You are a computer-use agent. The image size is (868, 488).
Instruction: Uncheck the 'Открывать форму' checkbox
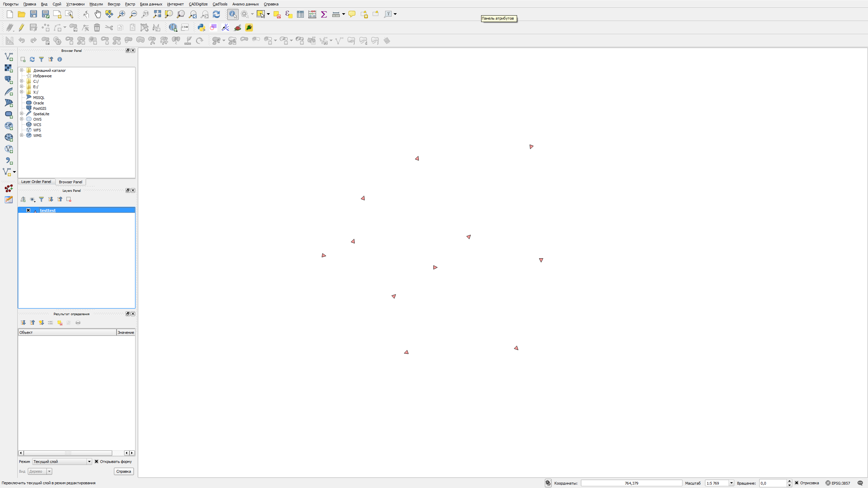click(x=97, y=462)
